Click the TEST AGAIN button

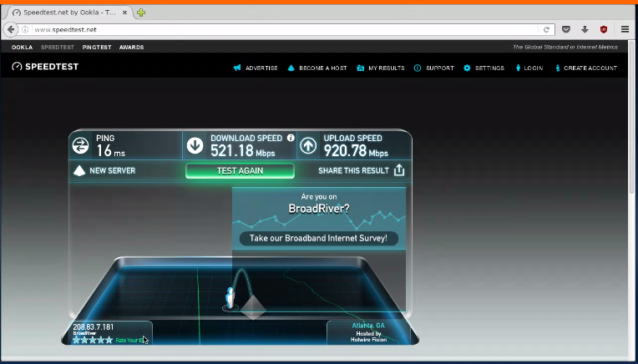[x=240, y=171]
